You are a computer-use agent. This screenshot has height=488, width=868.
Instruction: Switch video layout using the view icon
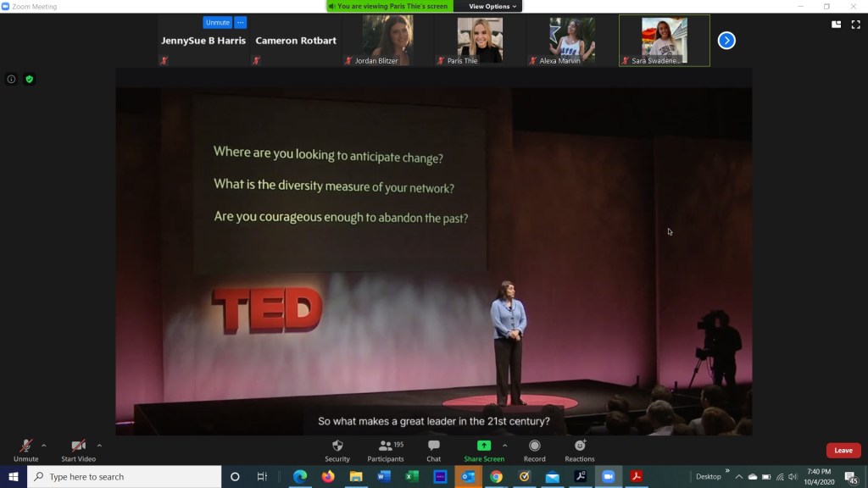836,25
